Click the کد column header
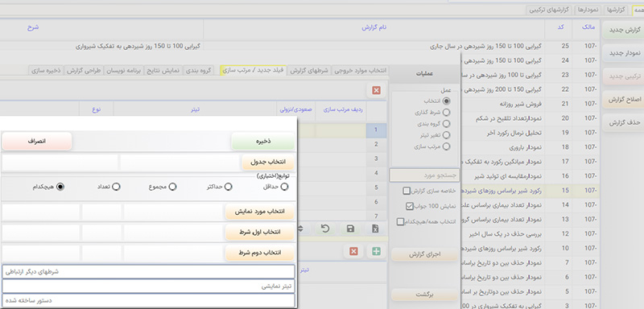The height and width of the screenshot is (309, 644). (x=560, y=27)
